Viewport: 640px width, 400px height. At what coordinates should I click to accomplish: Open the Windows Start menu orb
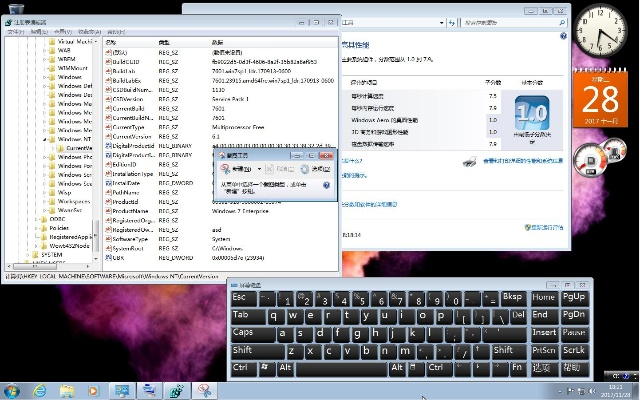[x=11, y=391]
